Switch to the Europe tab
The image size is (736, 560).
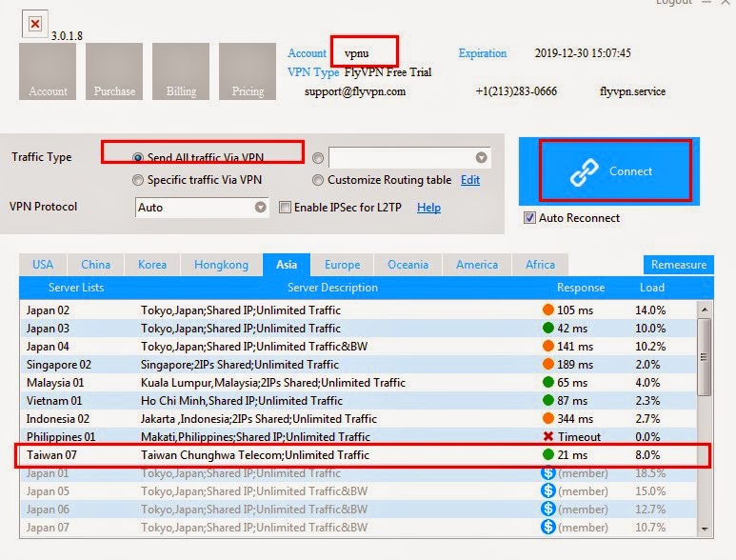342,265
